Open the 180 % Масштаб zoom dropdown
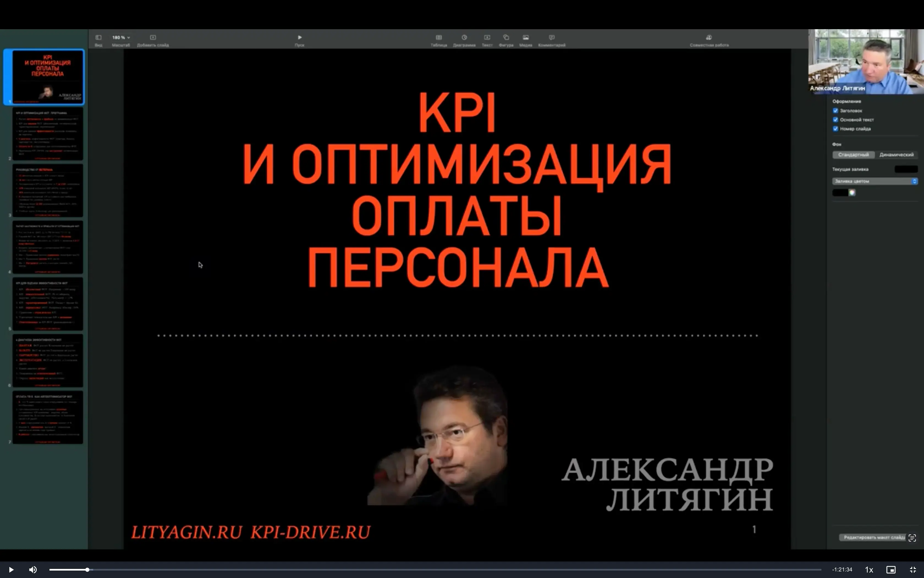924x578 pixels. click(121, 37)
